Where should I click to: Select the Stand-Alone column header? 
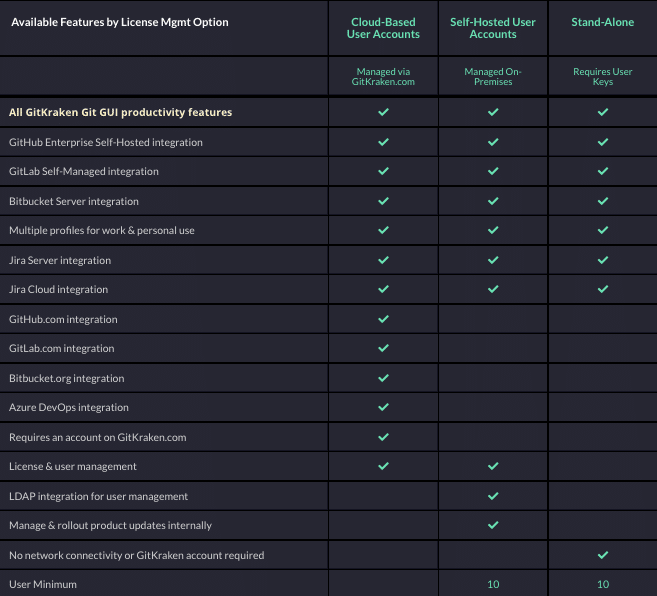point(603,22)
